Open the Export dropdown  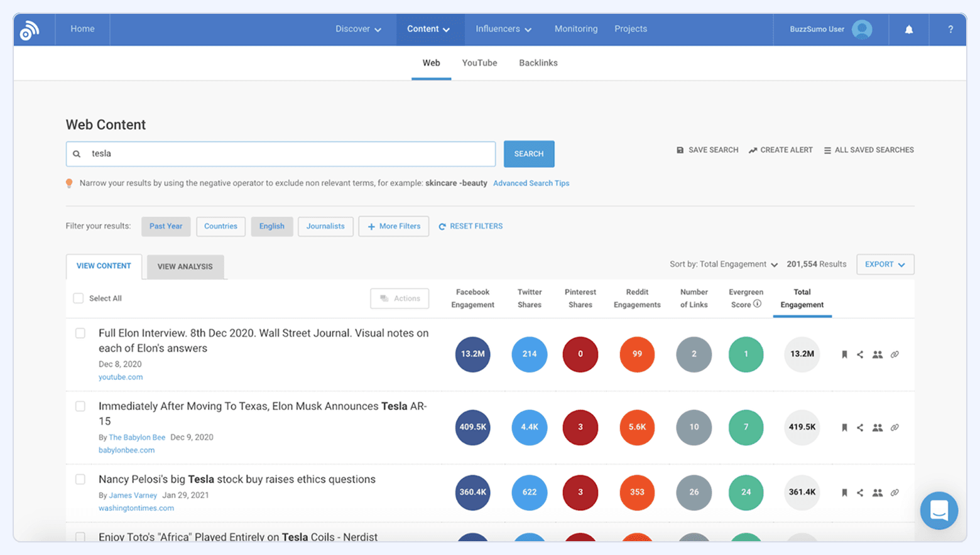click(x=885, y=264)
